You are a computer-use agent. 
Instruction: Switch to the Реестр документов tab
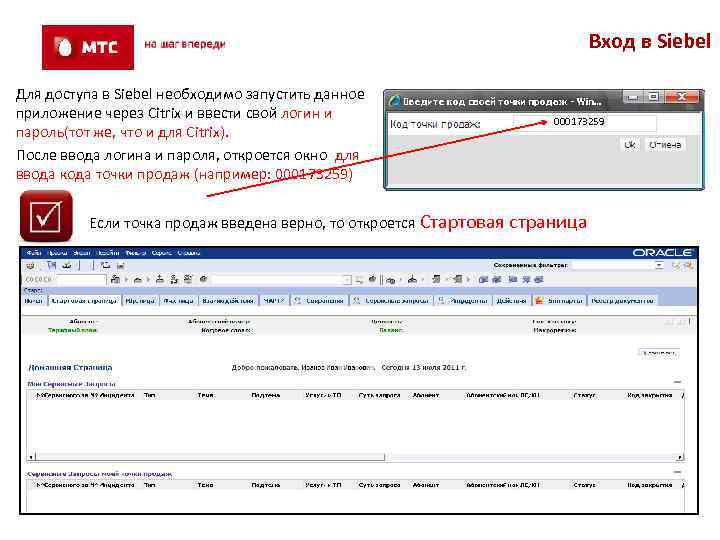(x=622, y=301)
